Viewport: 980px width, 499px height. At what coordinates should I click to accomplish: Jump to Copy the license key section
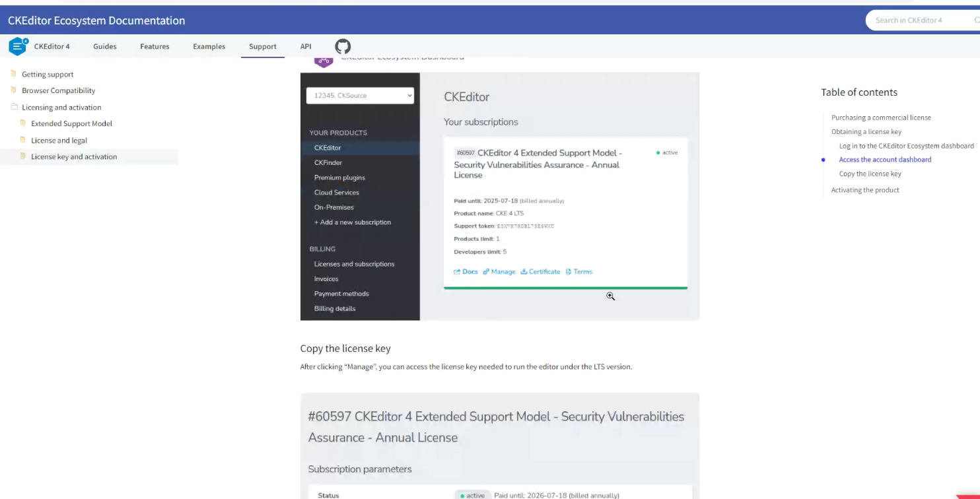pyautogui.click(x=870, y=174)
